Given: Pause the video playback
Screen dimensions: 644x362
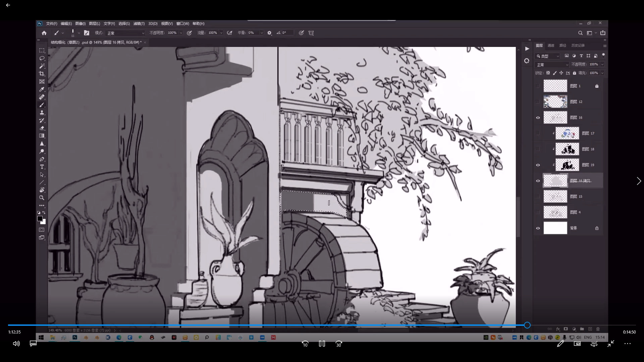Looking at the screenshot, I should tap(322, 344).
